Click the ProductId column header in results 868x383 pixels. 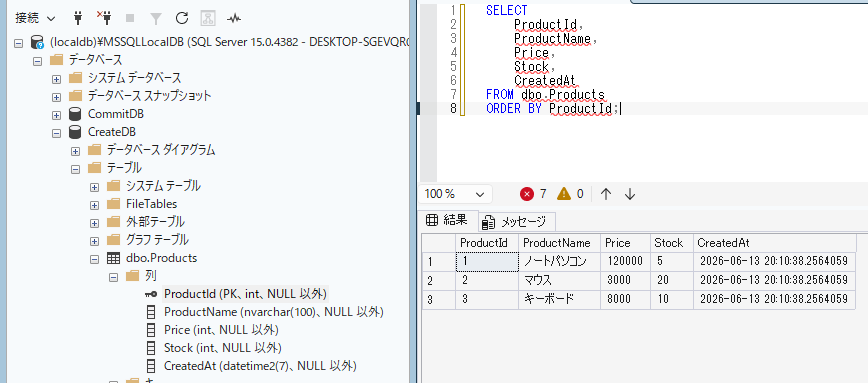point(487,243)
